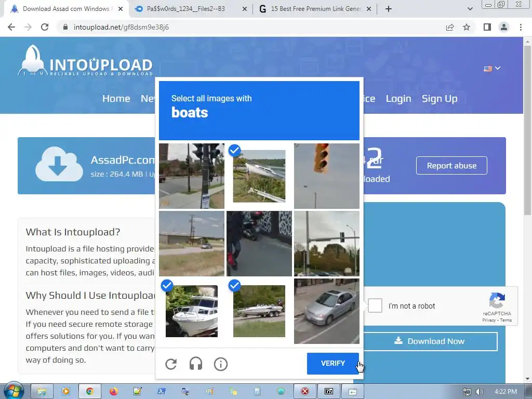
Task: Open the Chrome three-dot menu
Action: pos(521,27)
